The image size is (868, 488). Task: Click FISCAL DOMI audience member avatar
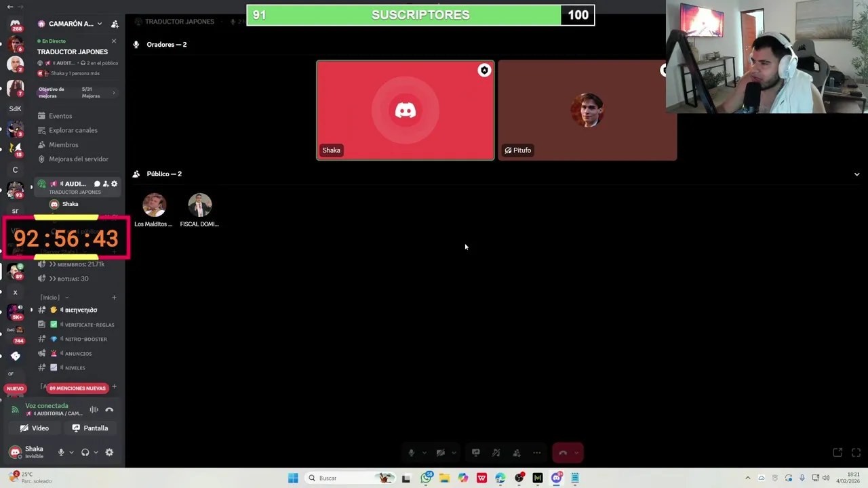click(x=199, y=205)
